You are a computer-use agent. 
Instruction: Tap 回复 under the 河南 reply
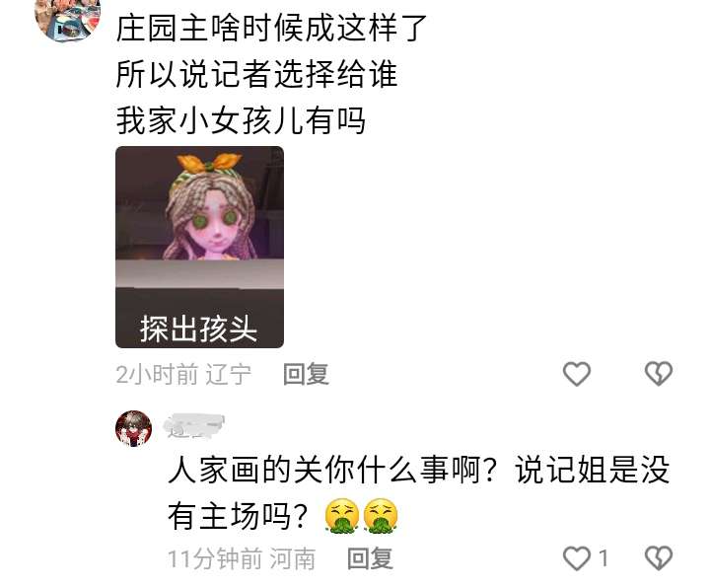point(370,558)
